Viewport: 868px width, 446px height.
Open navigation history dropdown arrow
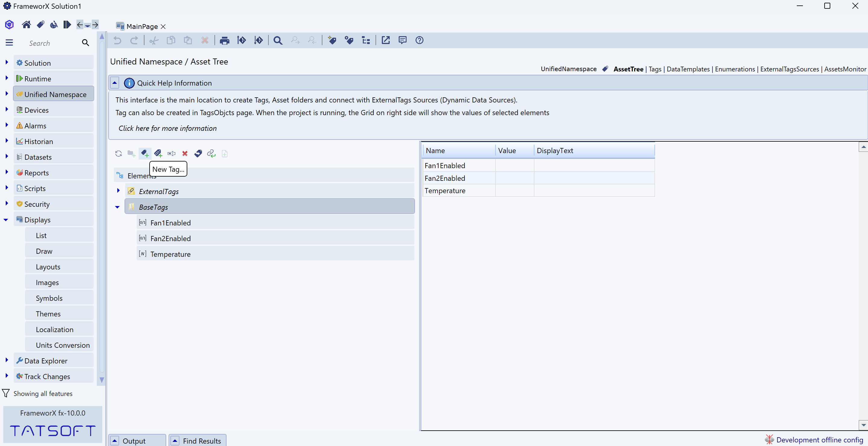[87, 26]
